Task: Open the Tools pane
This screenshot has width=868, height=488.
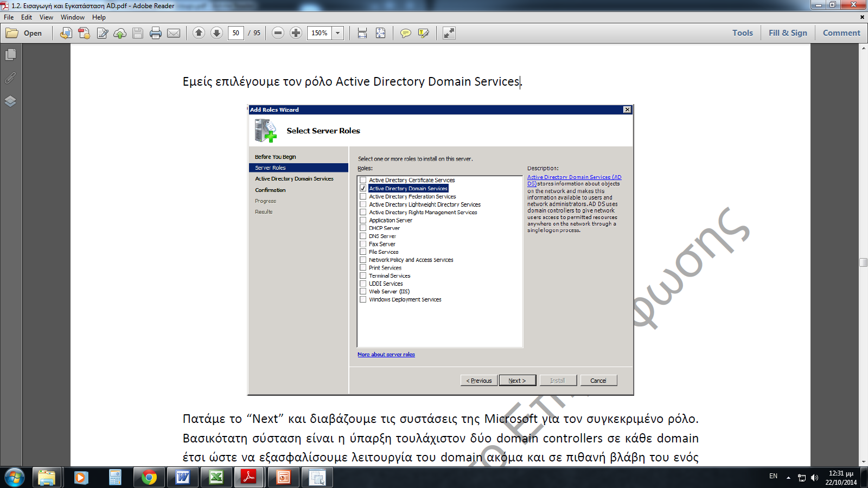Action: pos(743,33)
